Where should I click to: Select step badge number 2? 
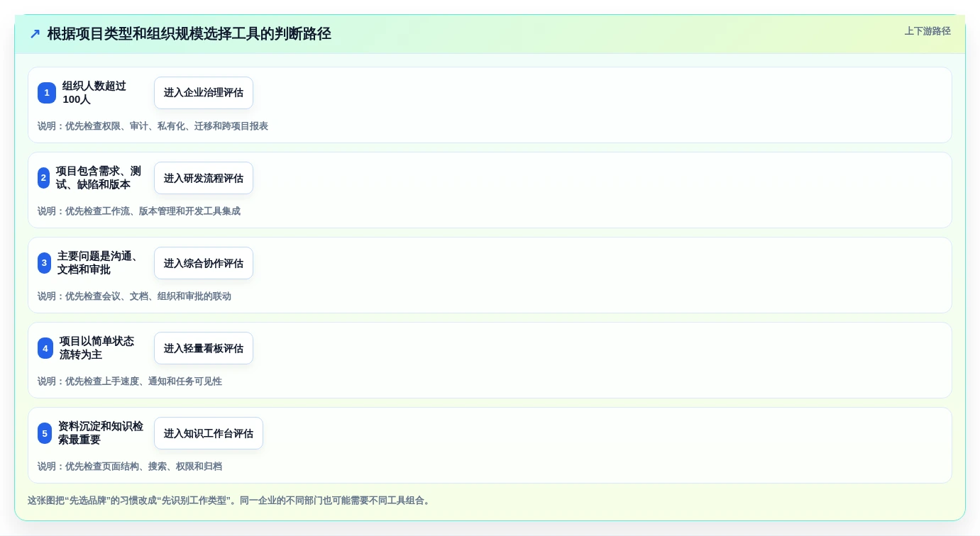pos(43,178)
